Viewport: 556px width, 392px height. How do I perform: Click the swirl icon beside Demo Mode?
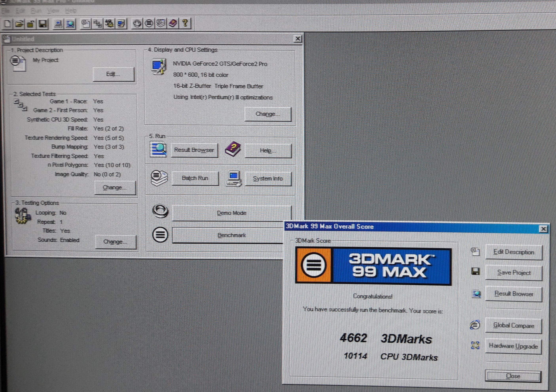point(160,211)
